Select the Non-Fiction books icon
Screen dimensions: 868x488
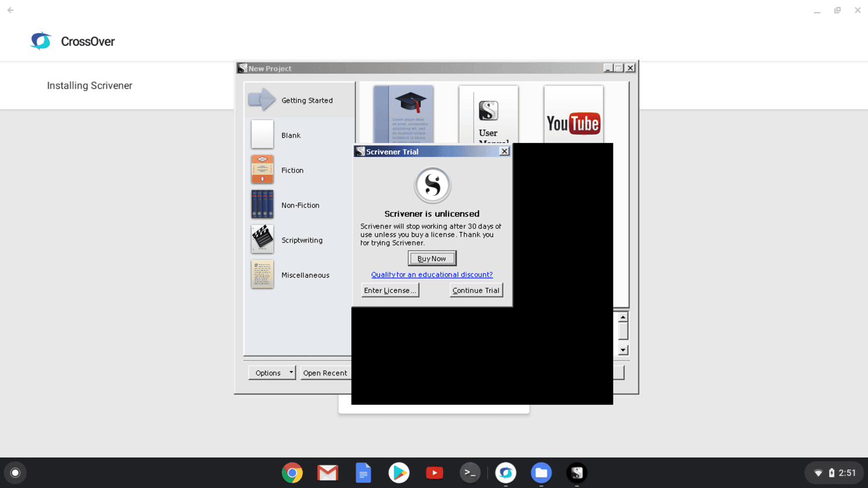point(262,204)
